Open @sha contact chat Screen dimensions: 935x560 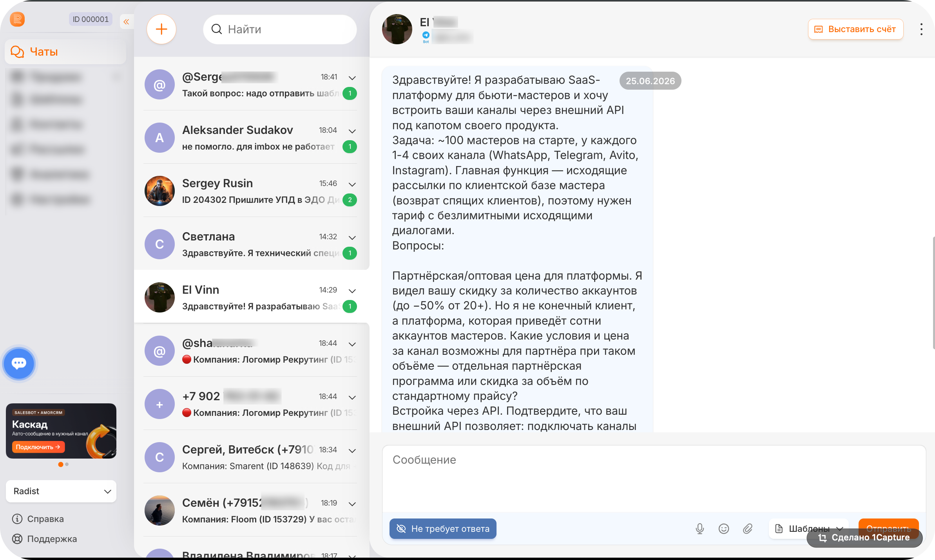pyautogui.click(x=251, y=350)
